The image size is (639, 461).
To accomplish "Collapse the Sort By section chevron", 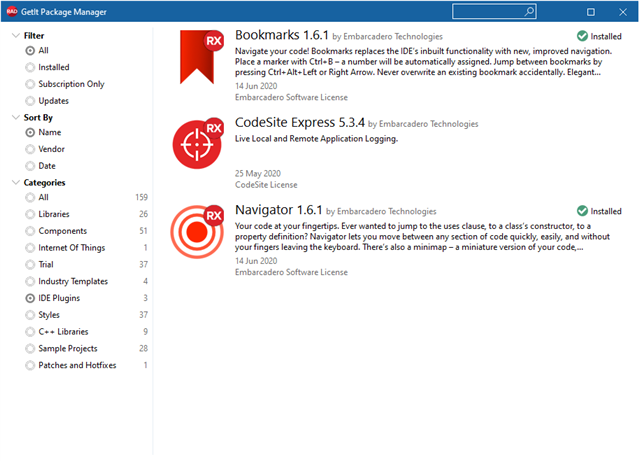I will tap(15, 117).
